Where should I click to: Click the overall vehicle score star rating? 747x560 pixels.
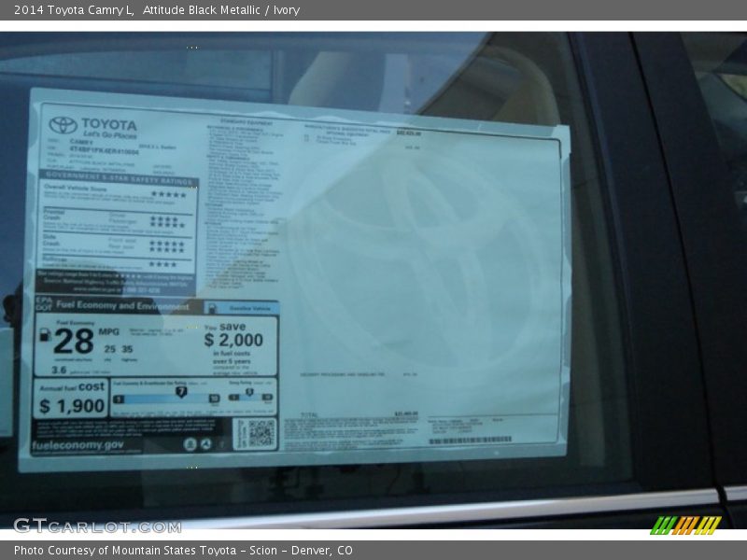[x=168, y=194]
